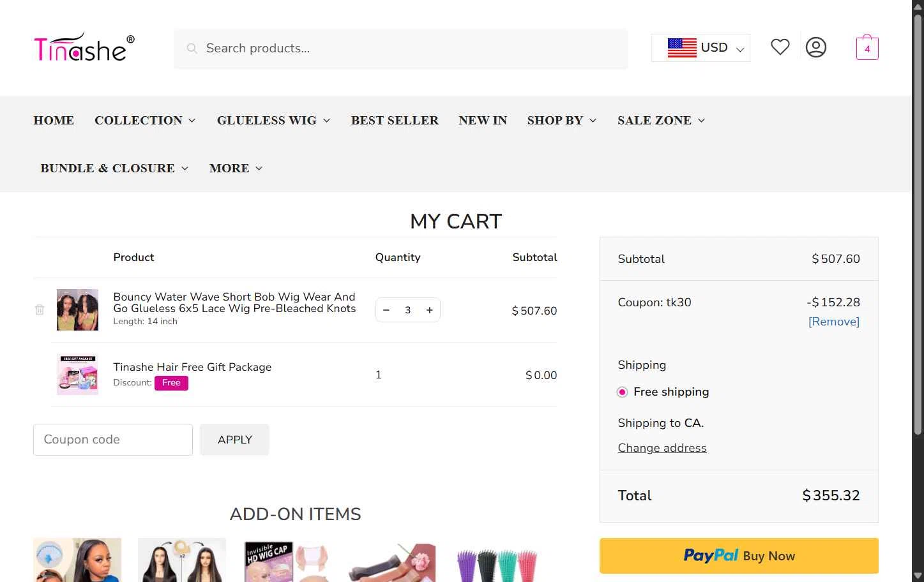Expand the MORE menu
This screenshot has width=924, height=582.
coord(236,168)
